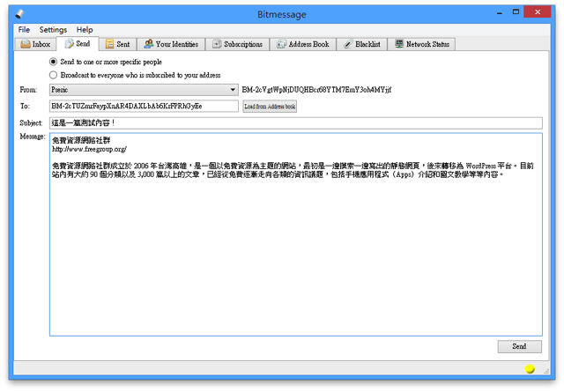Click the Network Status monitor icon
This screenshot has width=564, height=392.
(x=399, y=44)
